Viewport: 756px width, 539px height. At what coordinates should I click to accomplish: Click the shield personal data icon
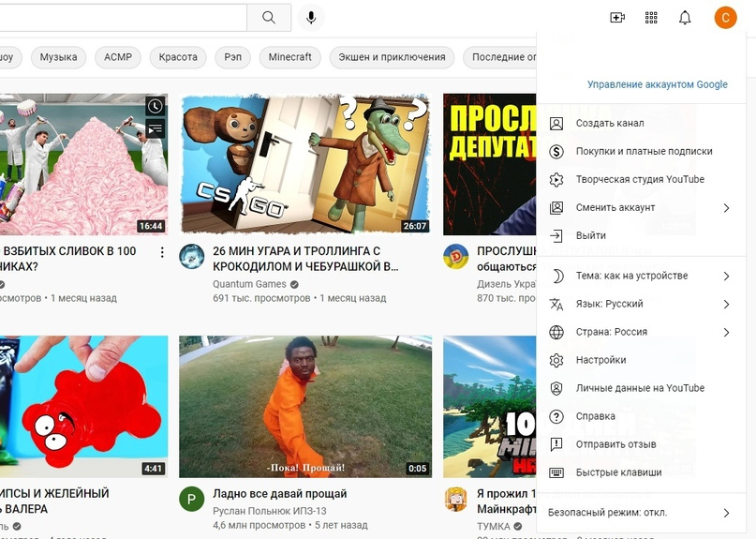pyautogui.click(x=556, y=388)
